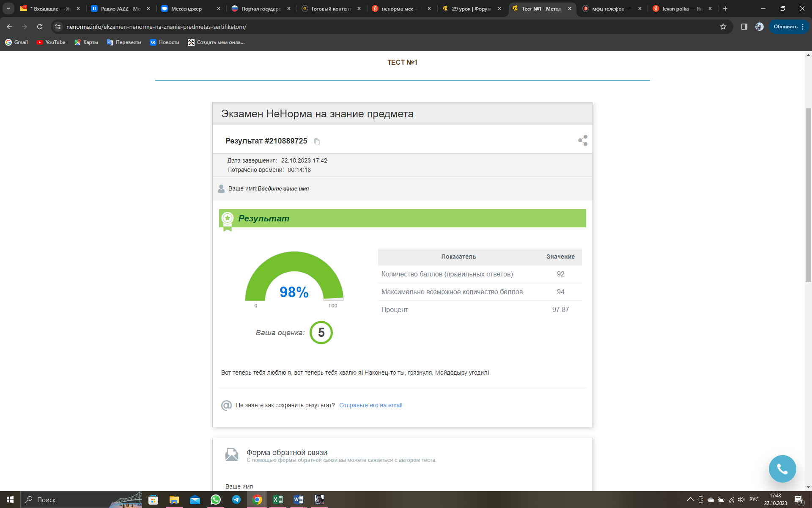Reload the page with refresh icon
812x508 pixels.
[40, 27]
